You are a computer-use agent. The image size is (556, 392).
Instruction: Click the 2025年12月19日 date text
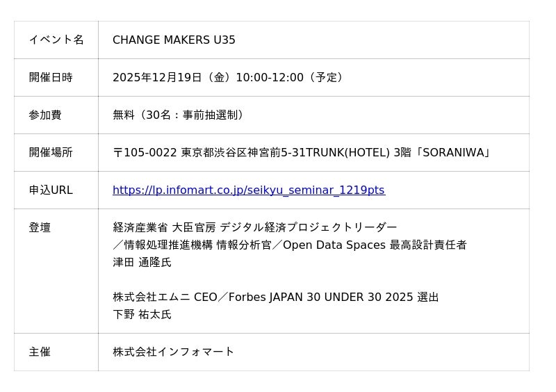(x=157, y=78)
